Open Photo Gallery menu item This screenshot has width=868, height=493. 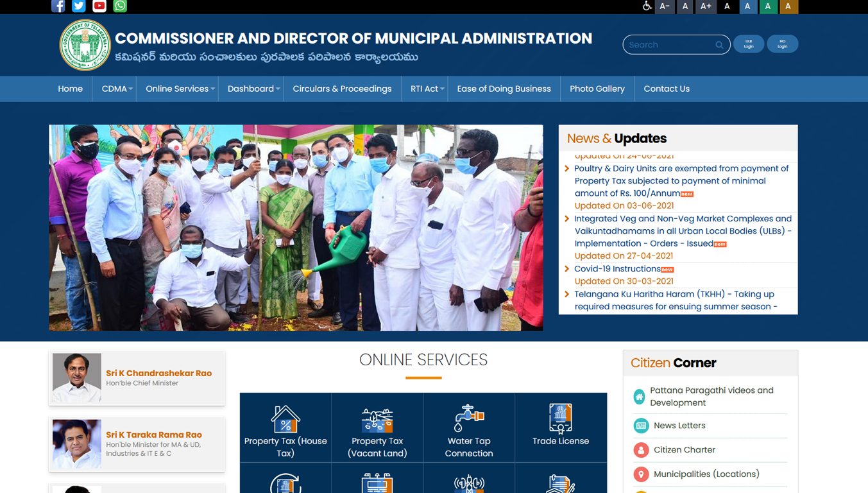tap(597, 89)
